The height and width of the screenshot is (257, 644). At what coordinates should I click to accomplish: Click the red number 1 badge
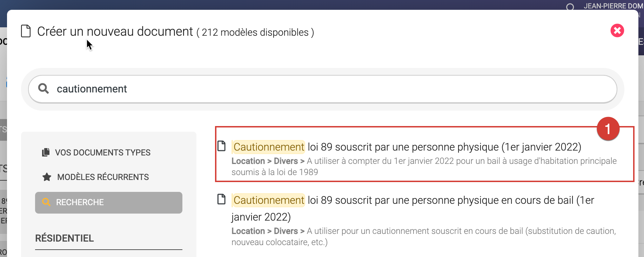coord(608,129)
